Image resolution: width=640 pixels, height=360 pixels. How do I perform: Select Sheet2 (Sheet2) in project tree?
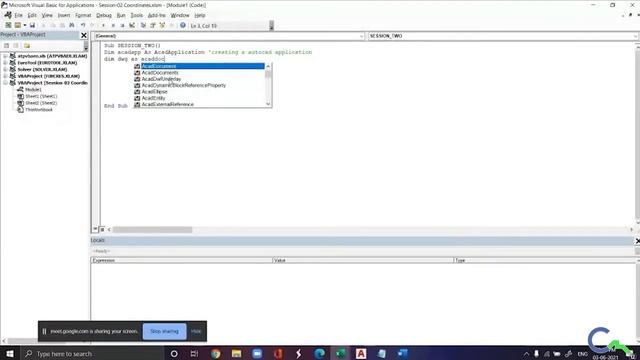pos(41,103)
